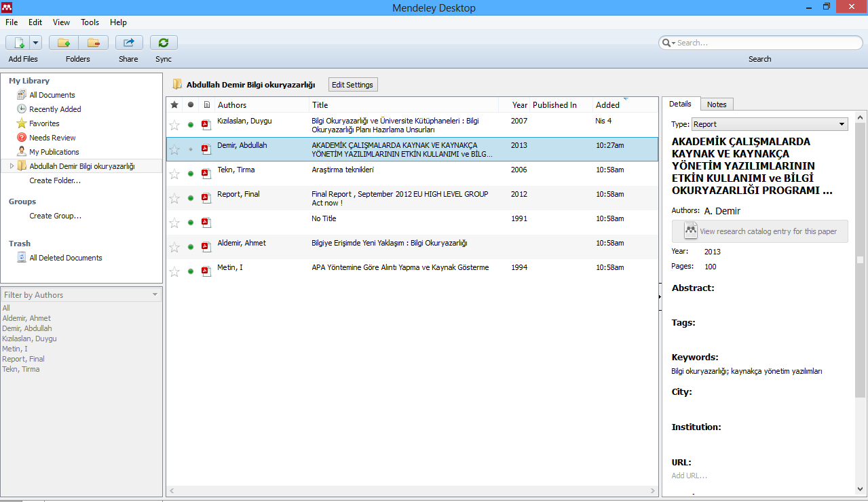Image resolution: width=868 pixels, height=502 pixels.
Task: Click the Share toolbar icon
Action: pyautogui.click(x=129, y=43)
